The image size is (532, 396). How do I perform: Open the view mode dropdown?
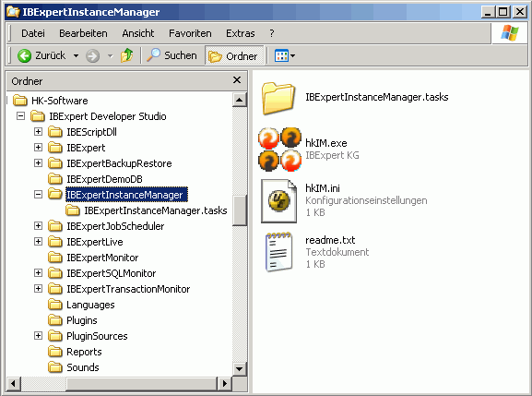(x=285, y=55)
